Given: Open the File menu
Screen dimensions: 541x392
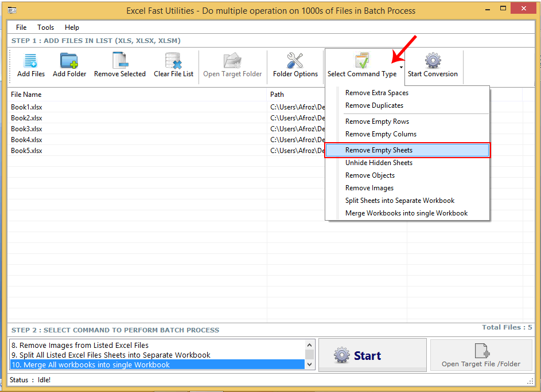Looking at the screenshot, I should (21, 27).
